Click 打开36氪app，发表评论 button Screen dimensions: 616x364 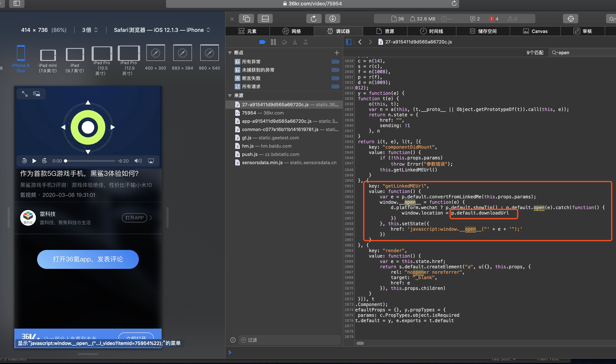pos(88,259)
